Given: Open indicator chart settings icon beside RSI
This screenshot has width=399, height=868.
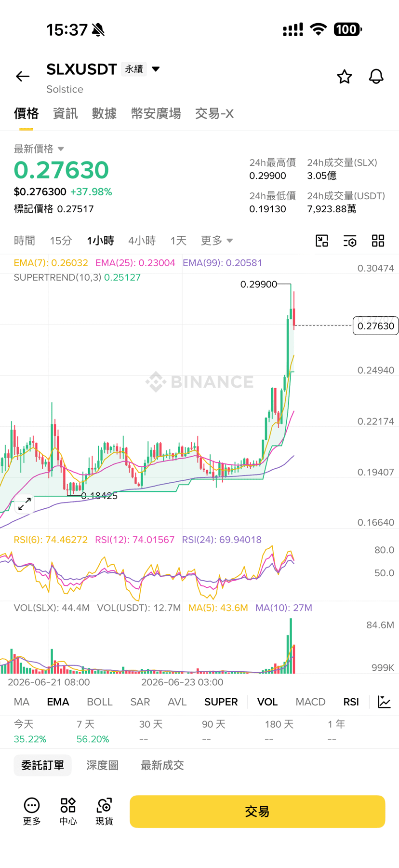Looking at the screenshot, I should 384,702.
